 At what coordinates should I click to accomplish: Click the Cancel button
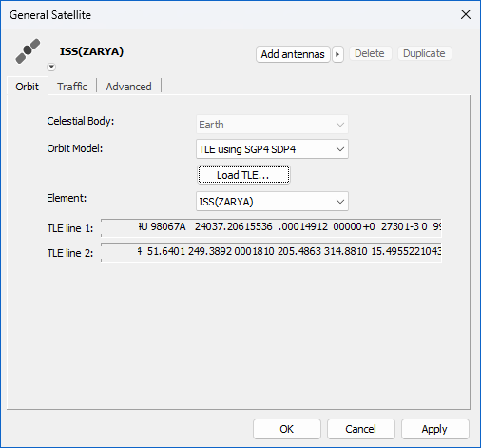(x=361, y=429)
